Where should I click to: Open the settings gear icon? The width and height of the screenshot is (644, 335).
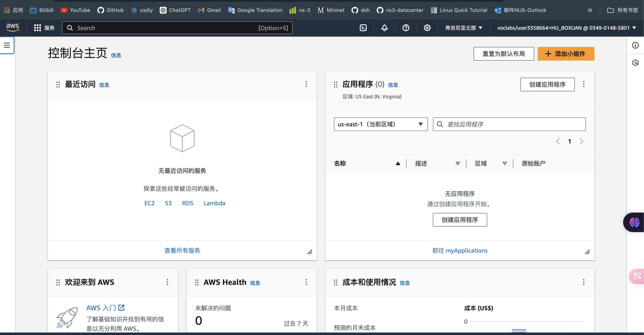coord(427,28)
